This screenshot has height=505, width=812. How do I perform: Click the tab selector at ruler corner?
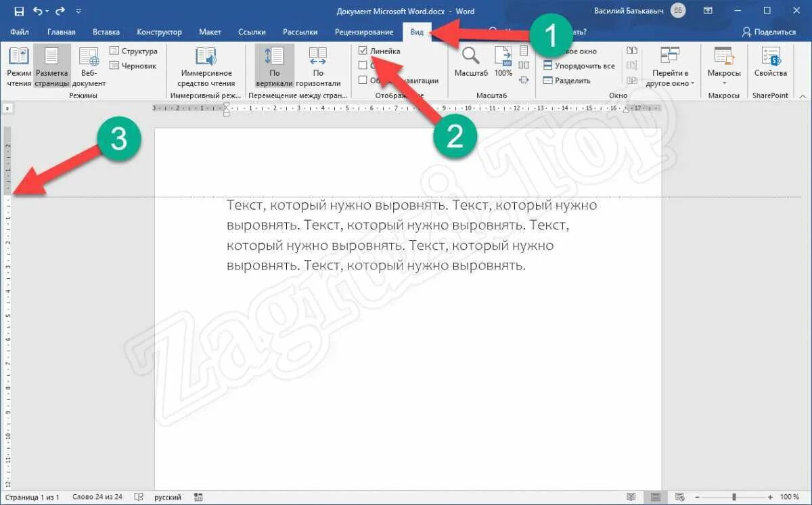[8, 108]
